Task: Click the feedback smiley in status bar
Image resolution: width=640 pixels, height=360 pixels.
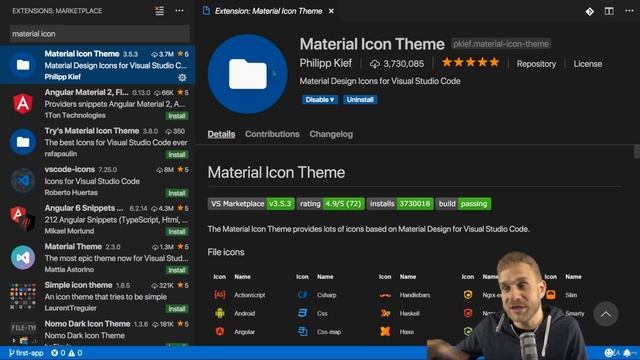Action: coord(609,353)
